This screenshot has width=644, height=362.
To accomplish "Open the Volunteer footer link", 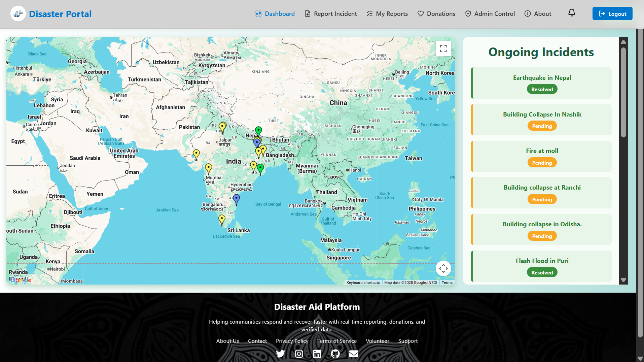I will tap(378, 341).
